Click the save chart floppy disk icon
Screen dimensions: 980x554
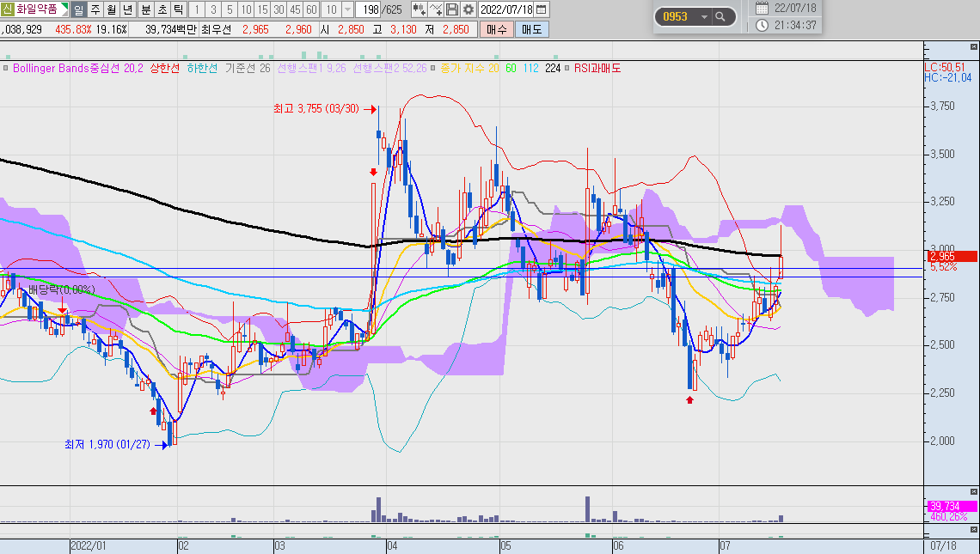pos(452,9)
